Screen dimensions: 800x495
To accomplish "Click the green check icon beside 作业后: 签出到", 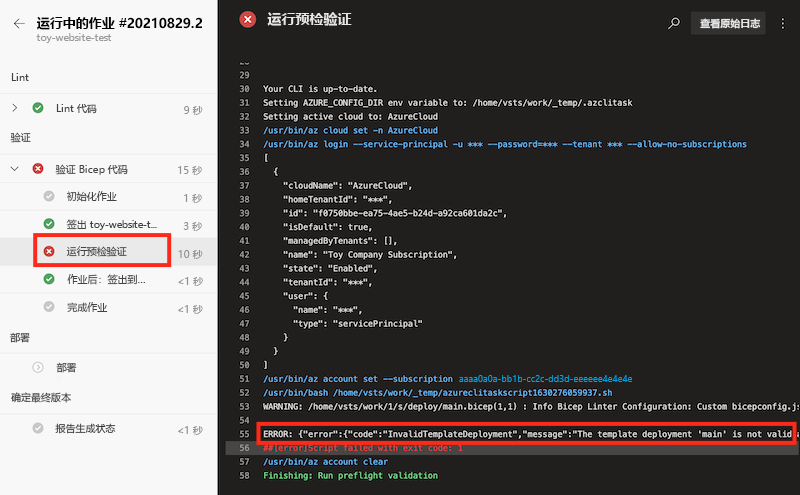I will click(x=49, y=279).
